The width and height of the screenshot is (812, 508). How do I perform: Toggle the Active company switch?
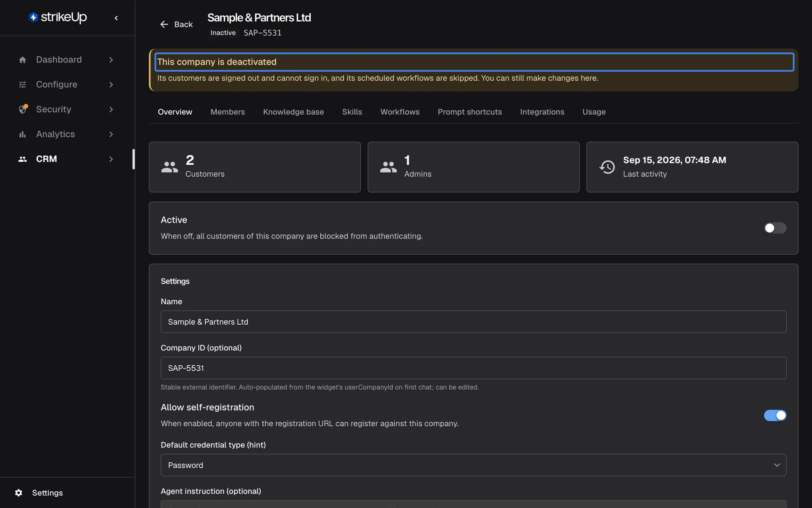775,228
